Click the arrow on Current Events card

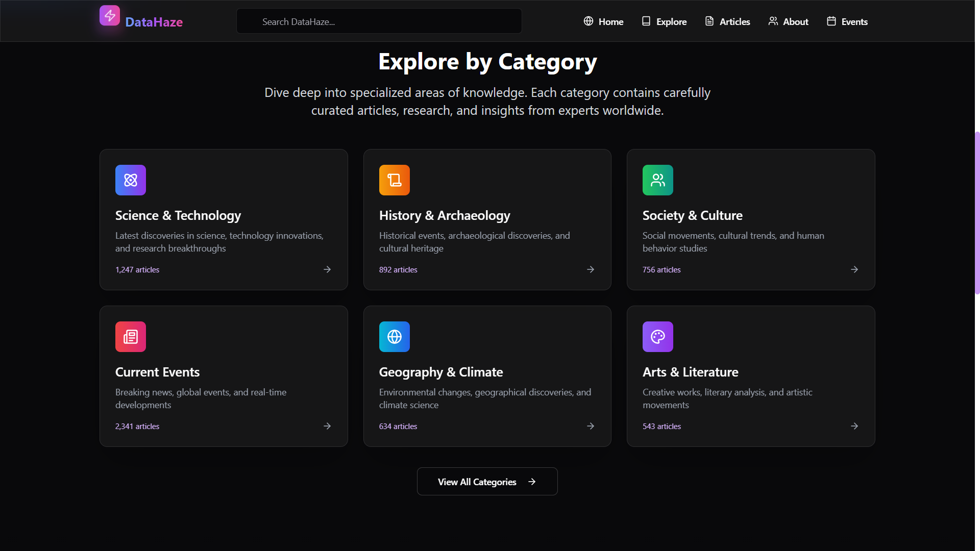327,426
